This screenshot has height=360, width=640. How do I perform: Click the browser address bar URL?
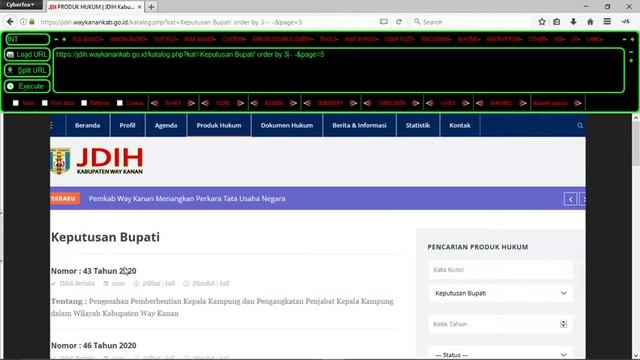click(171, 22)
